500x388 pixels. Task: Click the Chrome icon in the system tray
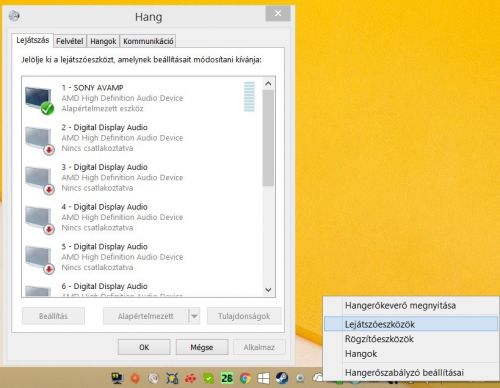pyautogui.click(x=245, y=378)
